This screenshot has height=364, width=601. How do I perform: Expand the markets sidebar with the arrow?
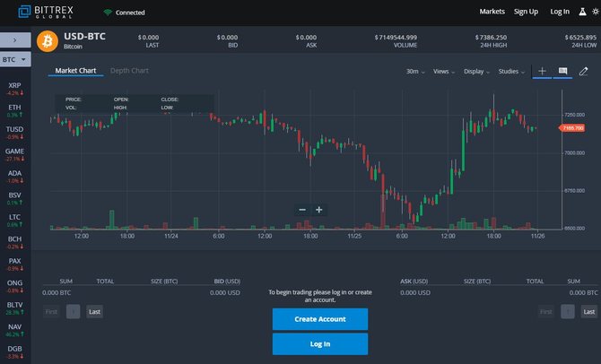point(15,39)
